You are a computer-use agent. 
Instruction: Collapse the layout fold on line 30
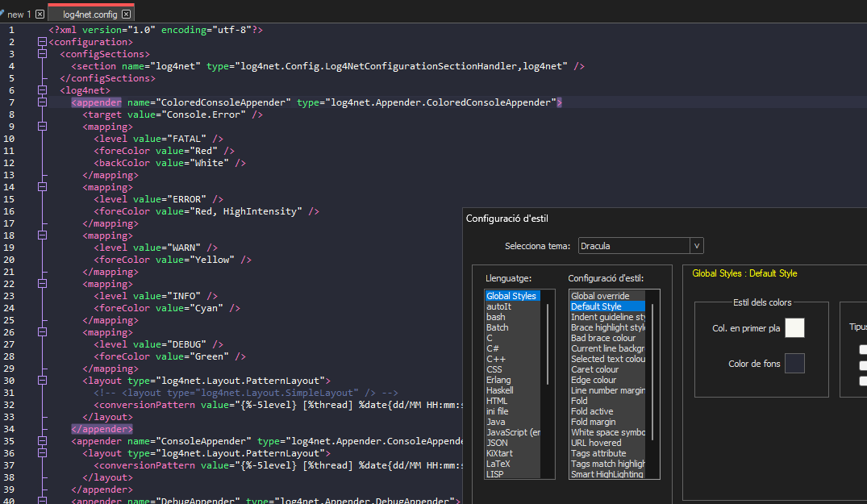click(x=42, y=380)
